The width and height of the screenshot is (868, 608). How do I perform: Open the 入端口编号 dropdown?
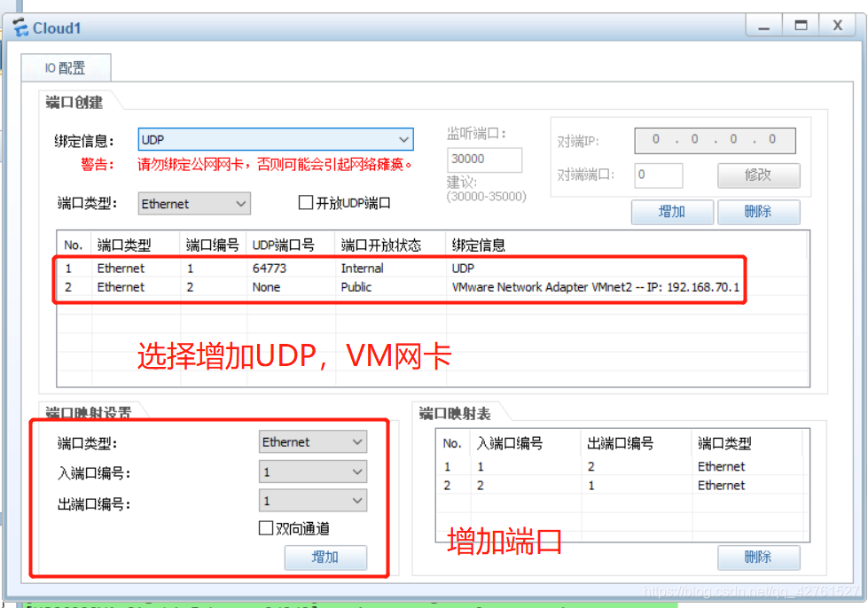tap(313, 472)
